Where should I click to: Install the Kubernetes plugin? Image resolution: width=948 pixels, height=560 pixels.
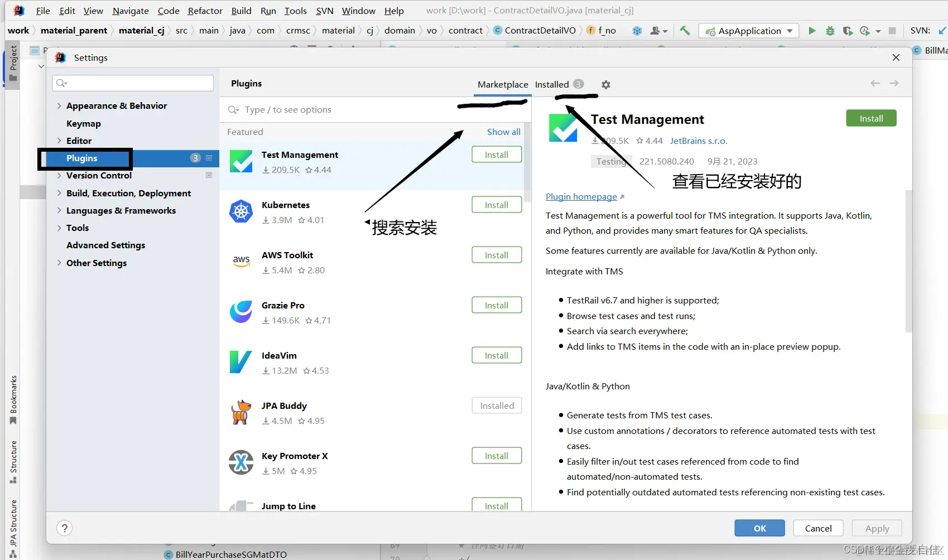point(497,205)
